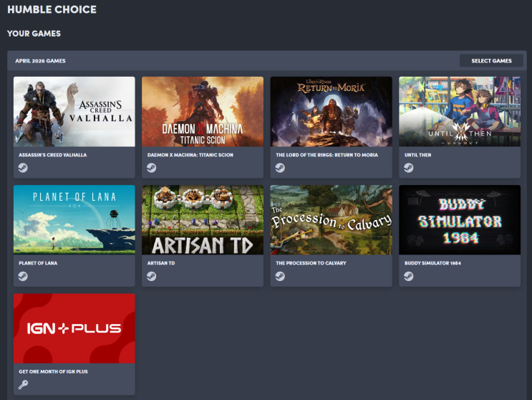The height and width of the screenshot is (400, 532).
Task: Open Until Then cover image
Action: point(460,112)
